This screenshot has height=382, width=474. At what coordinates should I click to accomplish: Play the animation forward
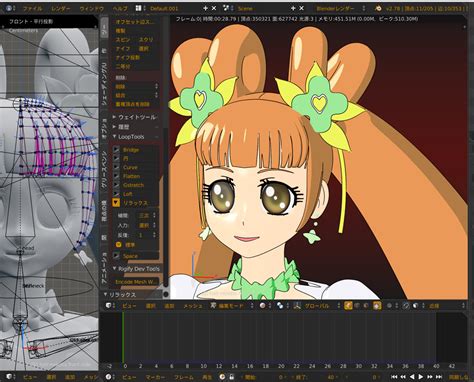pyautogui.click(x=421, y=377)
